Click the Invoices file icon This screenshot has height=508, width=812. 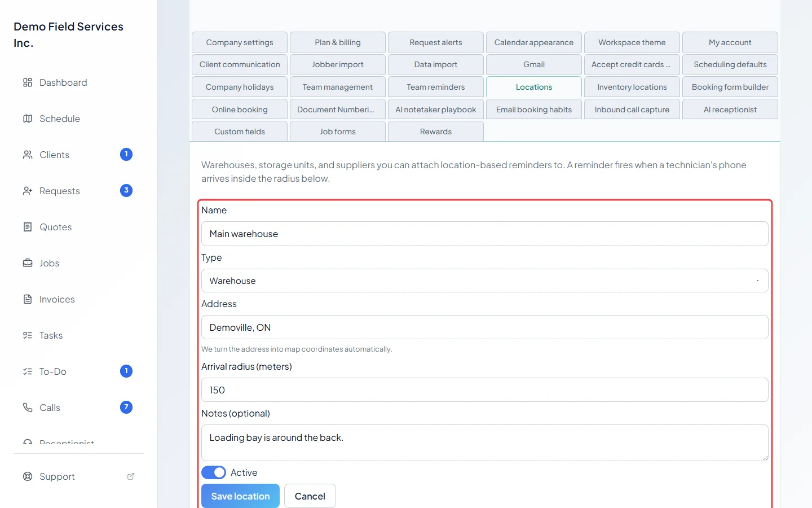point(28,299)
